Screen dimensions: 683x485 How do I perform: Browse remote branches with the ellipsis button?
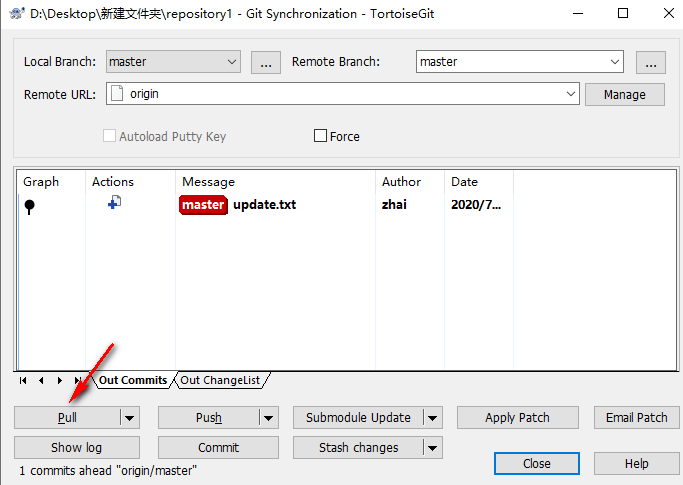651,62
